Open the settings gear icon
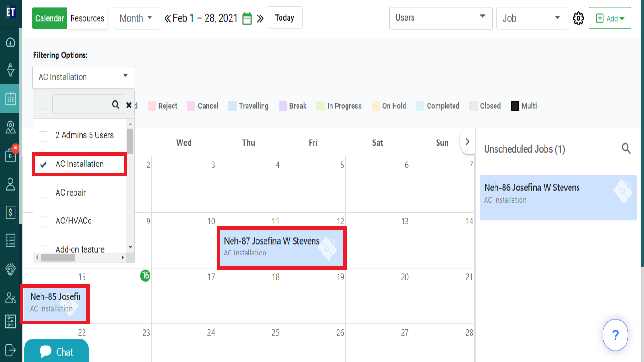This screenshot has width=644, height=362. tap(578, 18)
